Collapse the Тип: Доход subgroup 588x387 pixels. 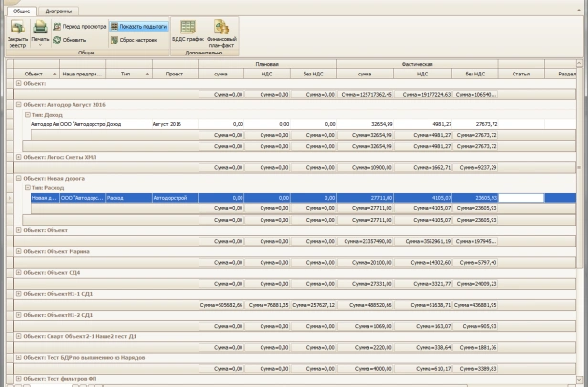(28, 115)
